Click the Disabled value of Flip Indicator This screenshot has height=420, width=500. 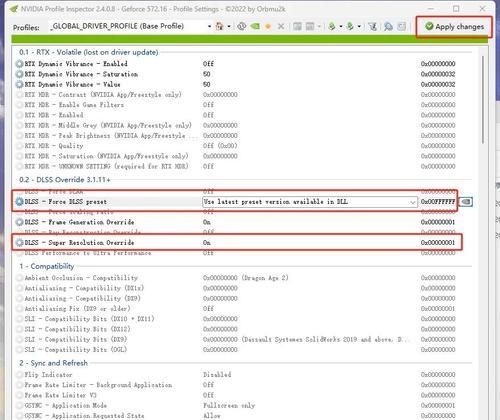click(217, 375)
